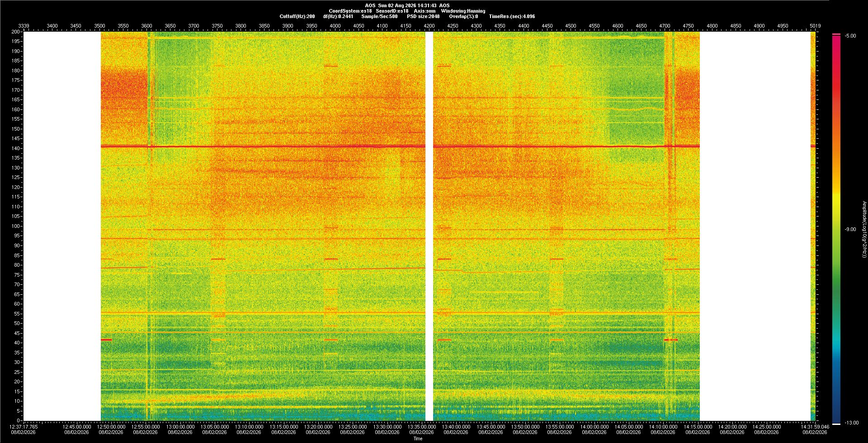Screen dimensions: 868x443
Task: Click the 25 Hz frequency axis tick label
Action: [17, 372]
